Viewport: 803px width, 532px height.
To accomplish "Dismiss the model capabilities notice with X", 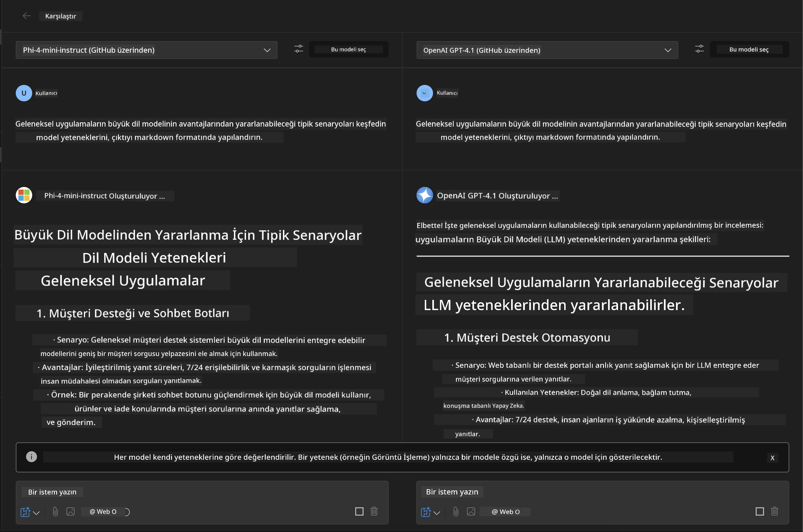I will point(773,458).
